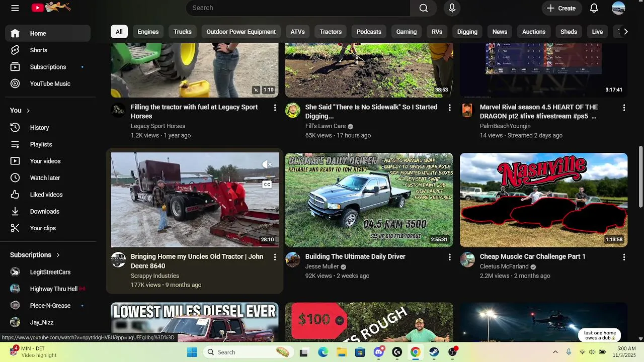Open Fill's Lawn Care channel avatar
Screen dimensions: 644x362
[x=293, y=110]
